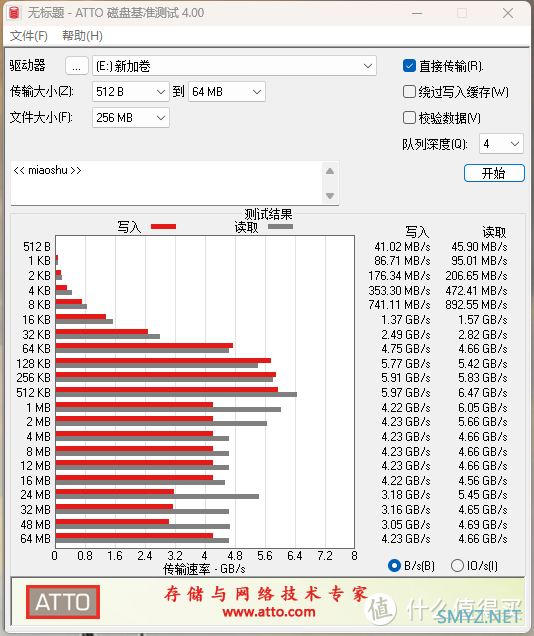Click the ATTO logo in the banner
Viewport: 534px width, 636px height.
pos(63,602)
